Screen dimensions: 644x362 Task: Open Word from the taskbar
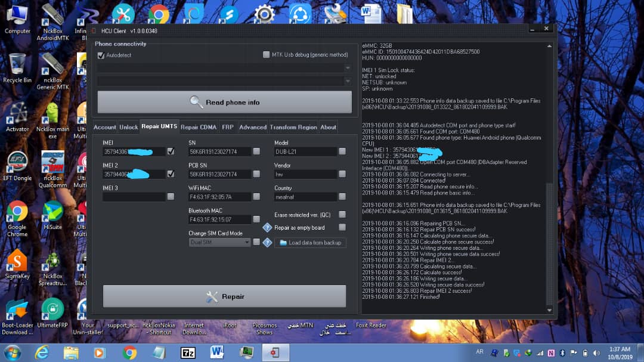click(217, 352)
